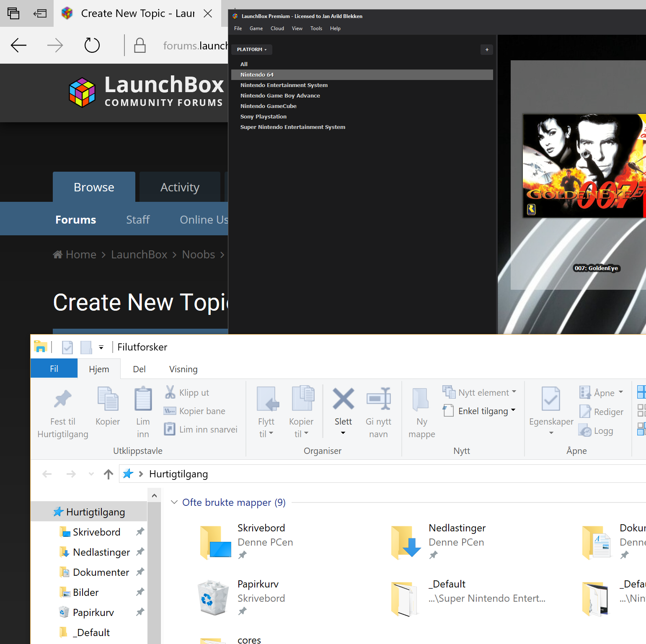Select Nintendo Game Boy Advance platform
This screenshot has width=646, height=644.
(x=362, y=95)
